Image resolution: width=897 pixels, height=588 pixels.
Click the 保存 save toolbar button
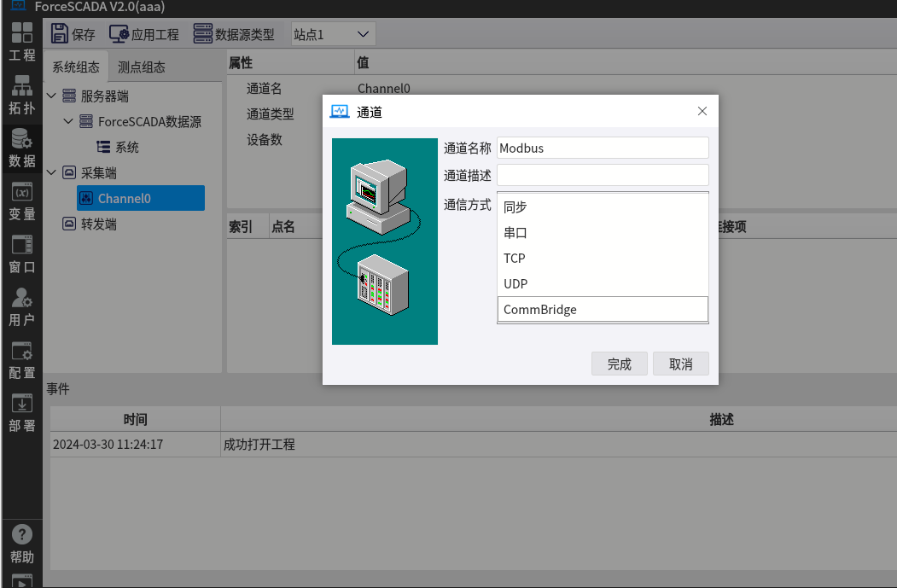point(73,34)
